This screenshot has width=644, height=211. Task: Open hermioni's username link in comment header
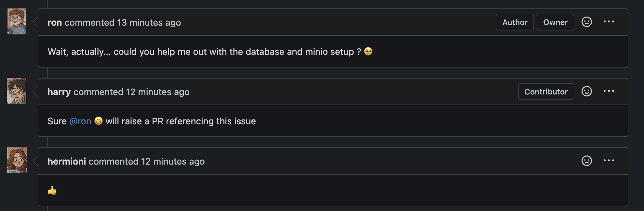pos(67,161)
